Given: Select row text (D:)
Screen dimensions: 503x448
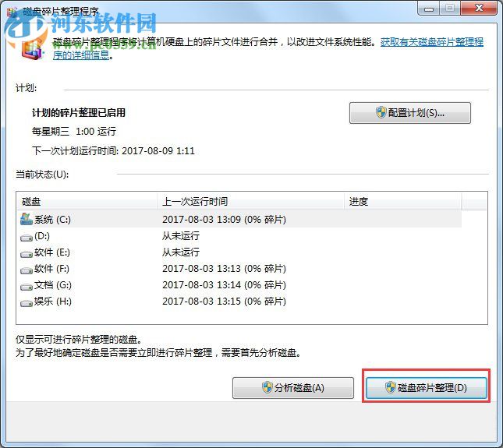Looking at the screenshot, I should click(x=42, y=236).
